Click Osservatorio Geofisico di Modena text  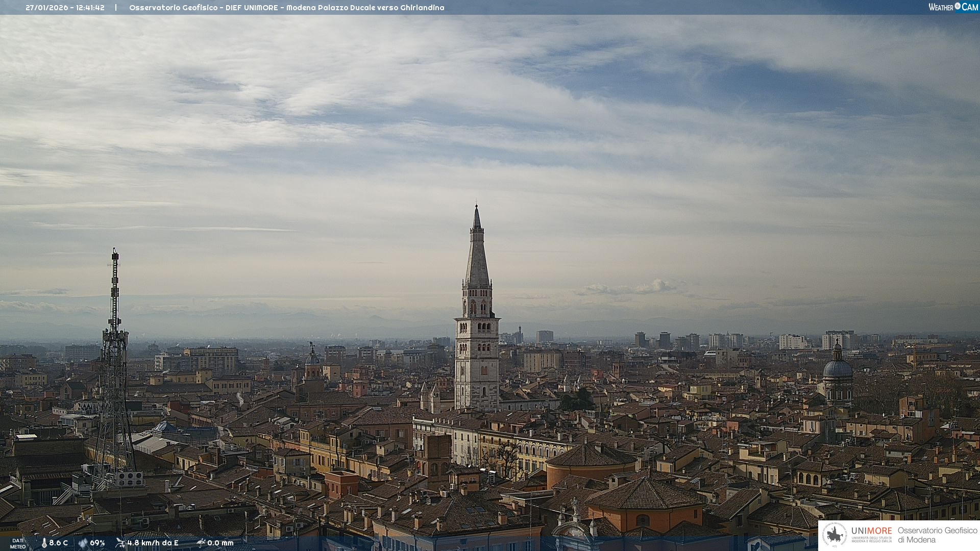[937, 535]
